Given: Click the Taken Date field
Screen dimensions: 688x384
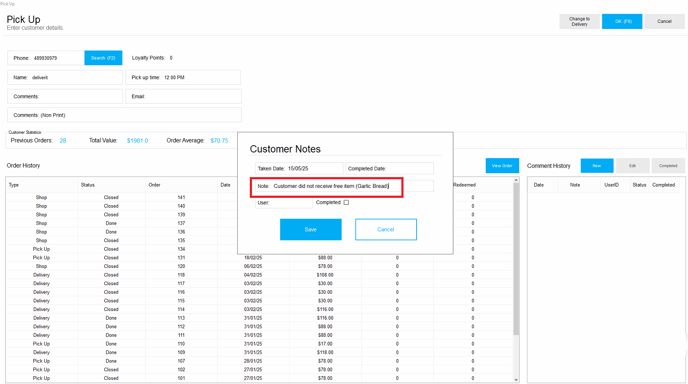Looking at the screenshot, I should (299, 169).
